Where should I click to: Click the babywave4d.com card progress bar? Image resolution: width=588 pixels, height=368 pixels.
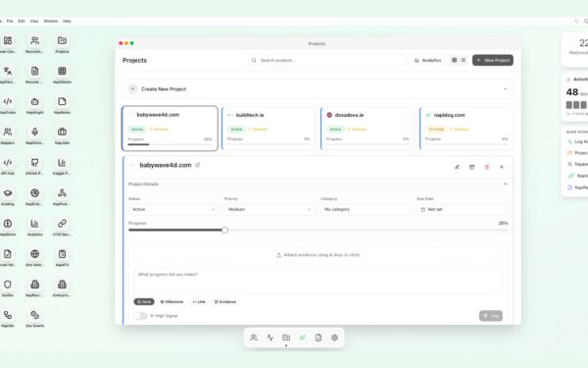(x=170, y=144)
